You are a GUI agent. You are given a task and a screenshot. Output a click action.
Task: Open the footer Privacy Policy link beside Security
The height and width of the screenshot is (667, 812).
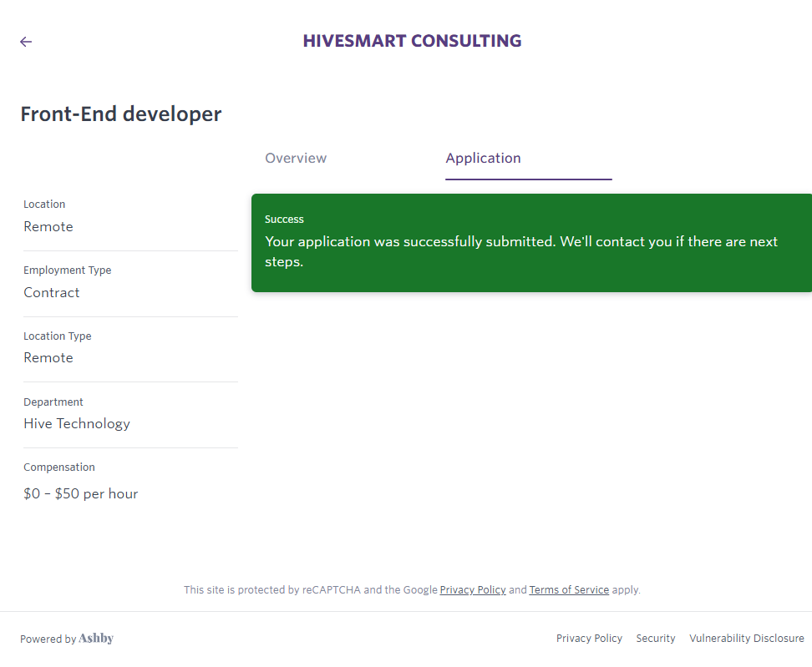point(589,639)
